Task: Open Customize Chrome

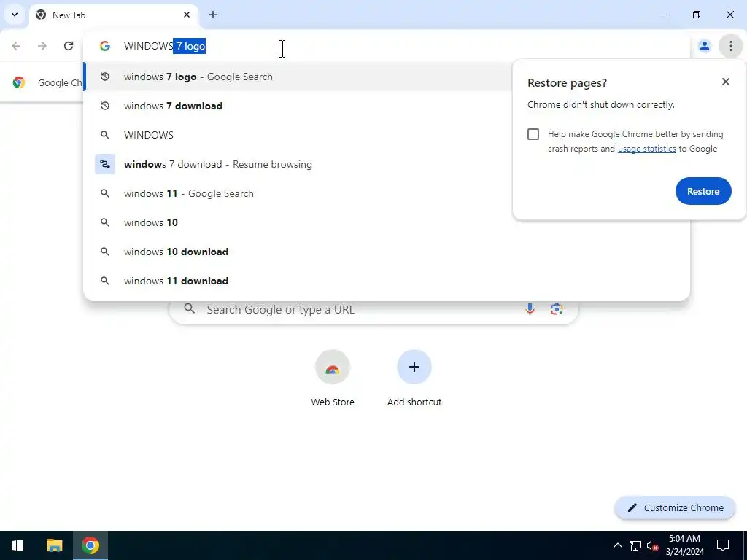Action: click(675, 507)
